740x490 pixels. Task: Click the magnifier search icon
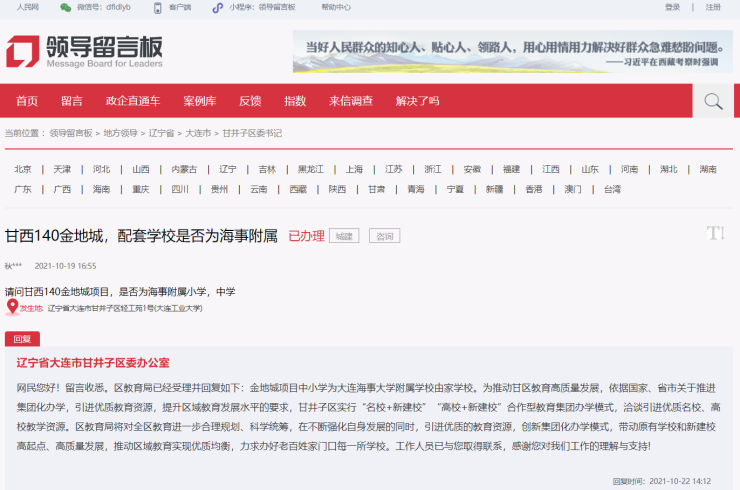(x=712, y=101)
